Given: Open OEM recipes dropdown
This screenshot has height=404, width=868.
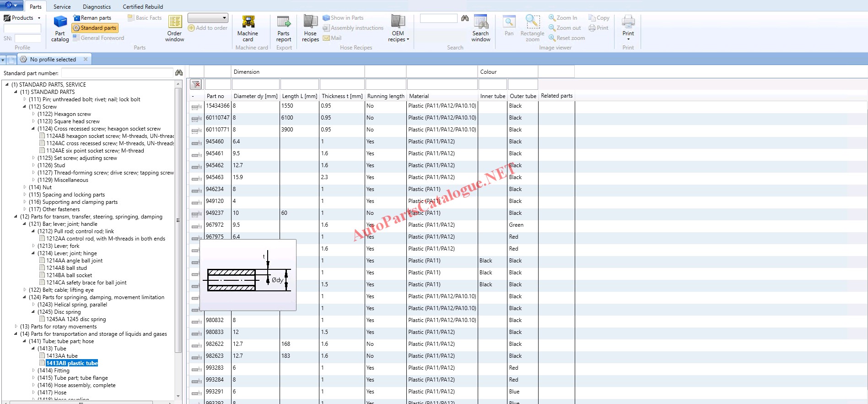Looking at the screenshot, I should (x=398, y=28).
